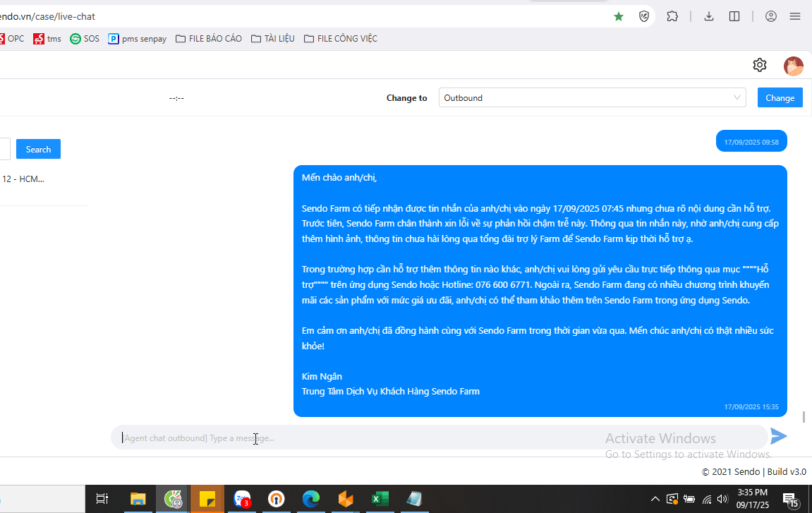Open the shield protection icon in the address bar

point(643,16)
